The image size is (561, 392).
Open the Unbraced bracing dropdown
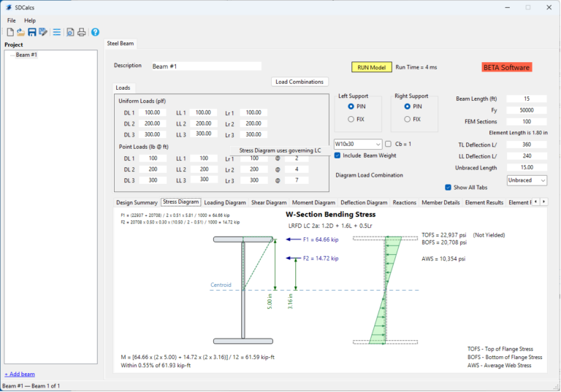pyautogui.click(x=527, y=180)
